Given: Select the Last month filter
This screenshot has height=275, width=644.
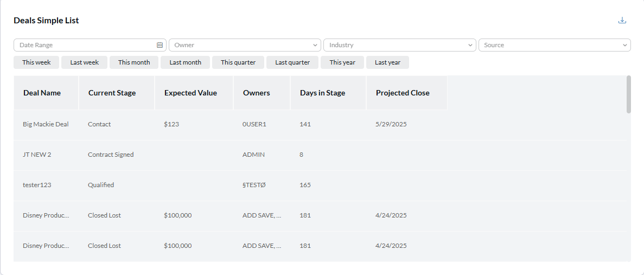Looking at the screenshot, I should click(185, 62).
